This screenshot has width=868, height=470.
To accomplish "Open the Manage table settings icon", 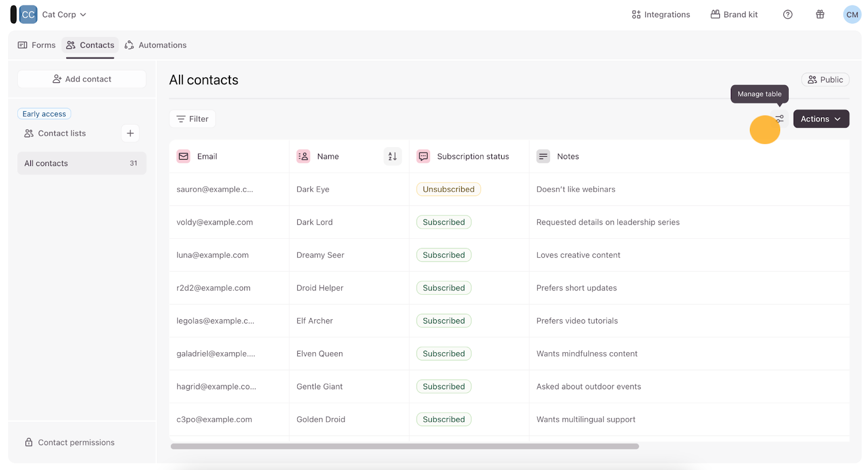I will click(780, 119).
